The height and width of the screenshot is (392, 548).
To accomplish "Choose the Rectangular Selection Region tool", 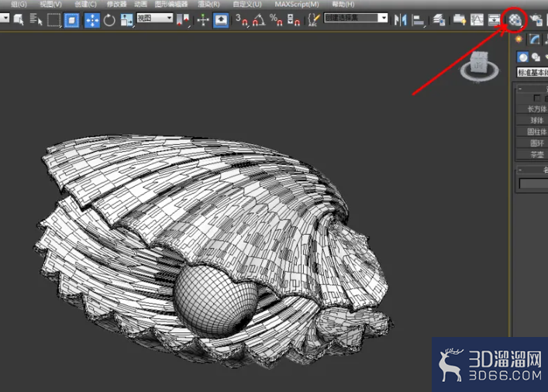I will [53, 19].
